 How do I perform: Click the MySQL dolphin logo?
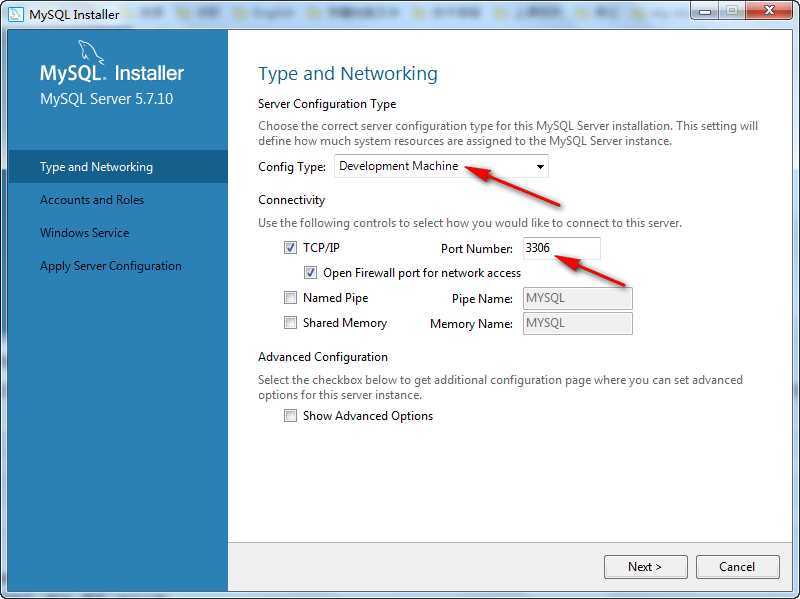pyautogui.click(x=91, y=53)
